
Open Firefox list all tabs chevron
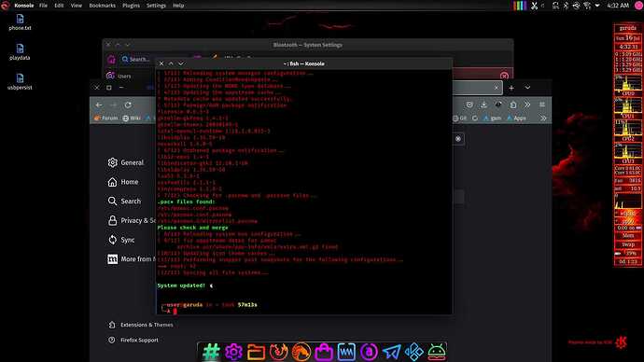coord(527,88)
